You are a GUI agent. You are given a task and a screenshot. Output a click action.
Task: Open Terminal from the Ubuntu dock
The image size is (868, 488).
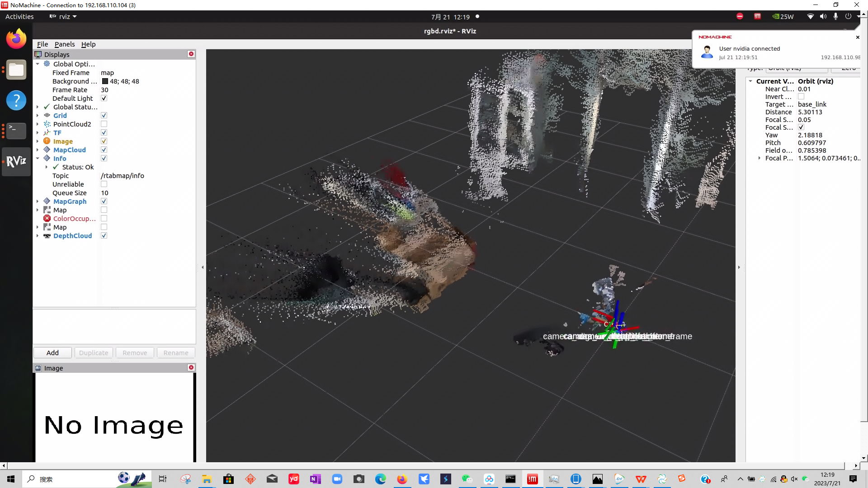(x=16, y=131)
